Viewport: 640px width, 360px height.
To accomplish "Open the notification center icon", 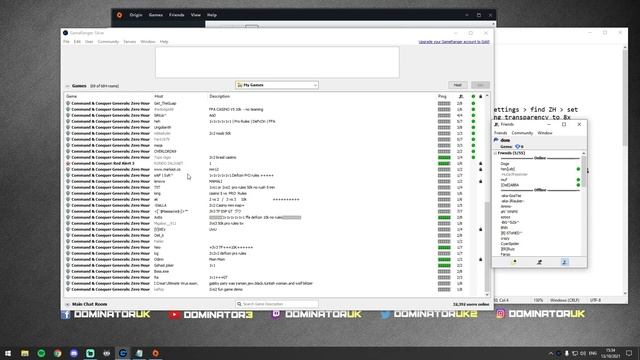I will click(x=629, y=353).
